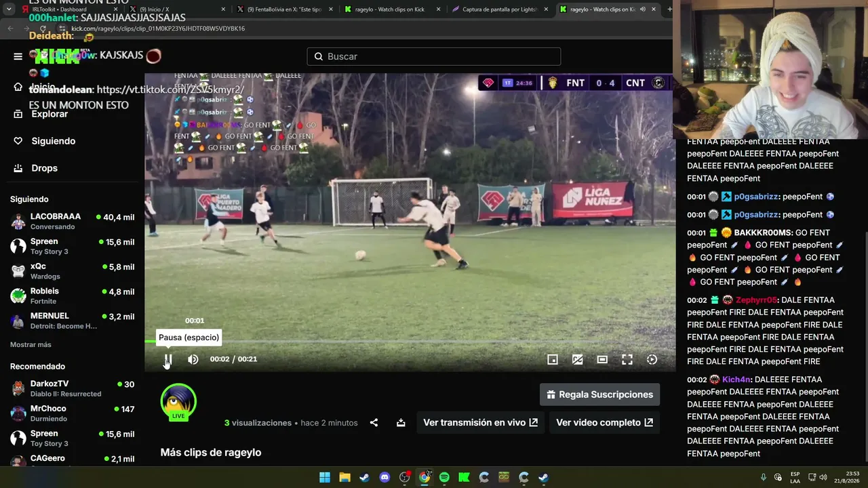Image resolution: width=868 pixels, height=488 pixels.
Task: Mute the clip using the volume icon
Action: [193, 359]
